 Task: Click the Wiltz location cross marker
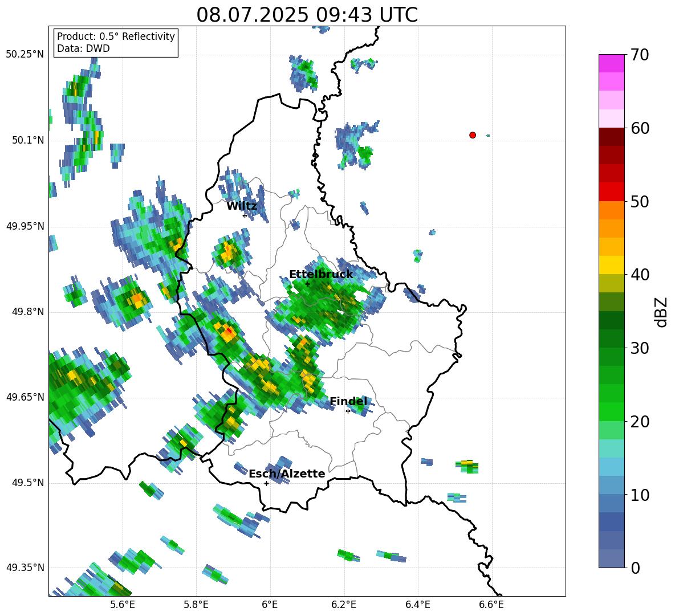tap(245, 215)
